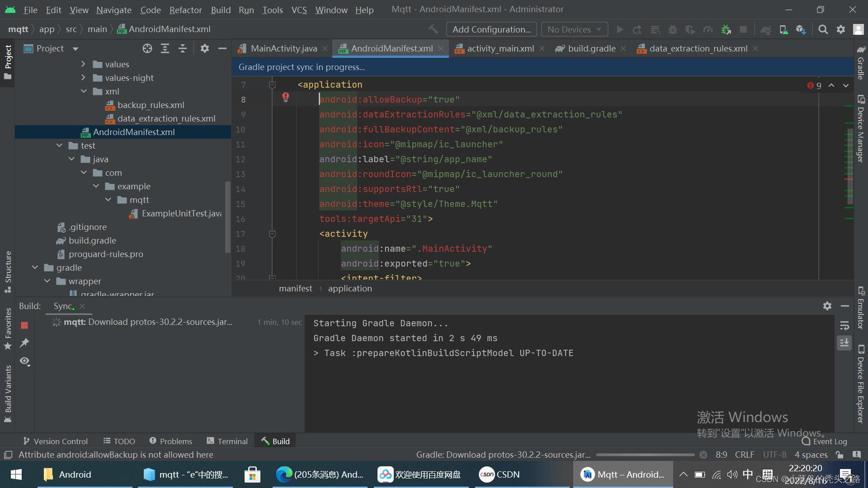Click the hammer Make Project icon
The width and height of the screenshot is (868, 488).
pyautogui.click(x=433, y=29)
